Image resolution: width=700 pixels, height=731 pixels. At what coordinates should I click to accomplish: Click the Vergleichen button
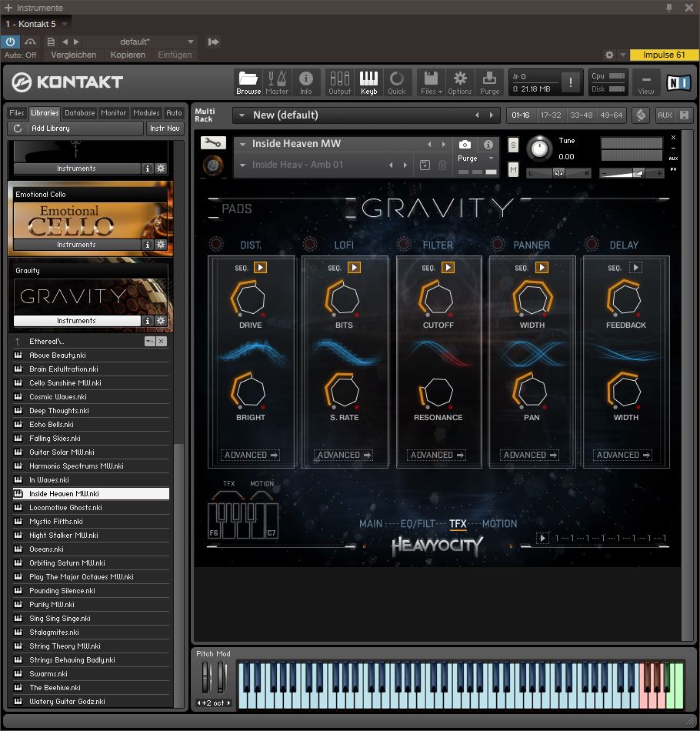click(x=73, y=55)
